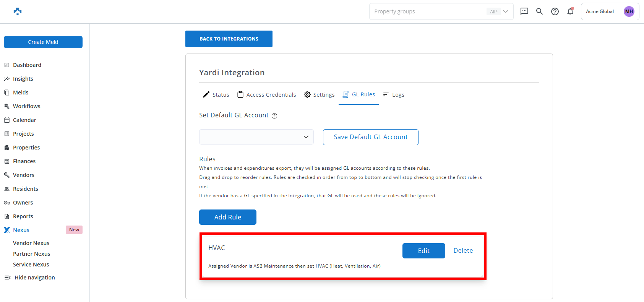Click Back to Integrations
The height and width of the screenshot is (302, 644).
[229, 39]
